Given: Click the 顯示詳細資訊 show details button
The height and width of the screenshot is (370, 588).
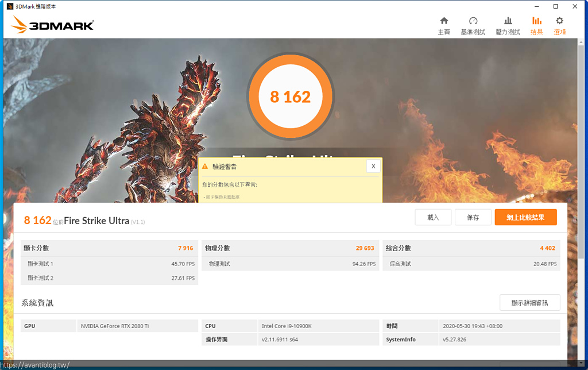Looking at the screenshot, I should click(530, 302).
